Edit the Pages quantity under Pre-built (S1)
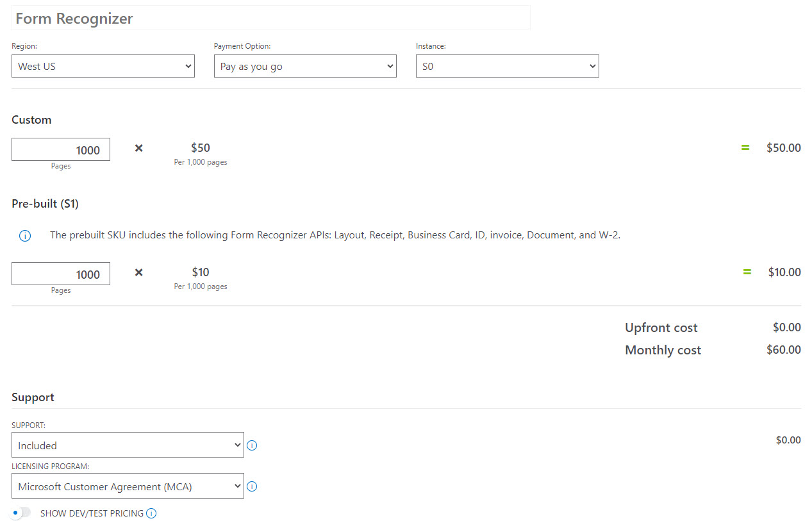The image size is (812, 521). click(x=60, y=273)
